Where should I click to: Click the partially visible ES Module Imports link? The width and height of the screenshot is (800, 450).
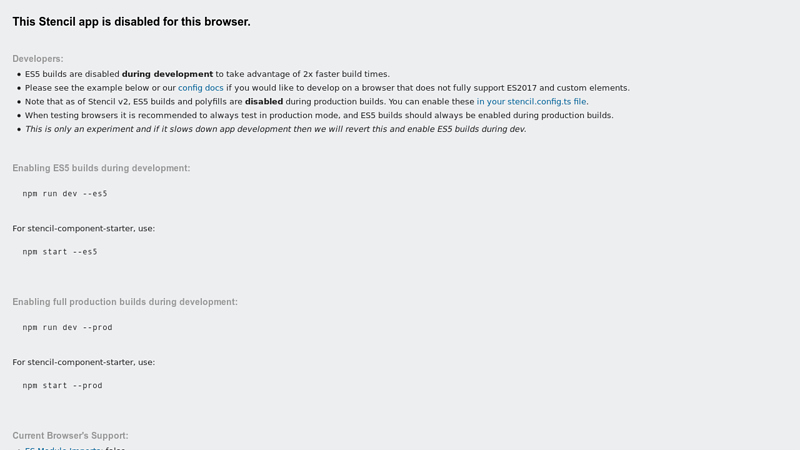click(63, 448)
